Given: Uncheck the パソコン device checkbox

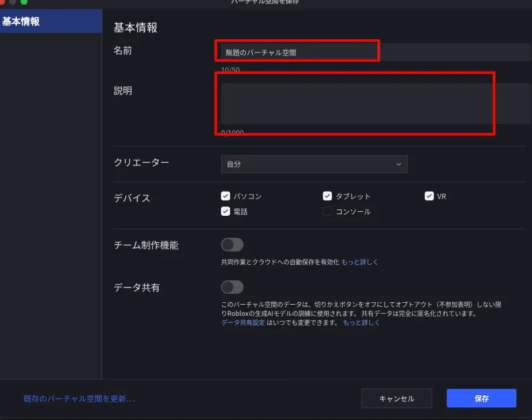Looking at the screenshot, I should point(226,196).
